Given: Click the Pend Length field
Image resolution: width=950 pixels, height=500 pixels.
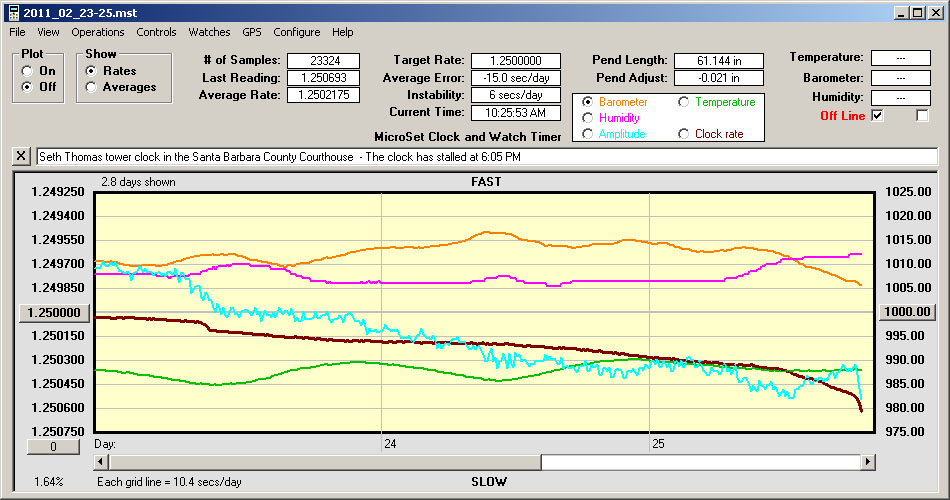Looking at the screenshot, I should pos(719,61).
